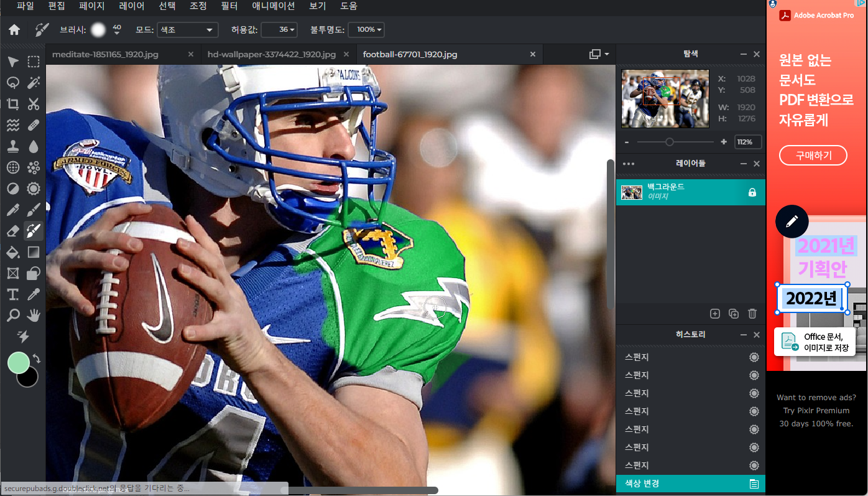868x496 pixels.
Task: Select the Text tool
Action: click(x=12, y=294)
